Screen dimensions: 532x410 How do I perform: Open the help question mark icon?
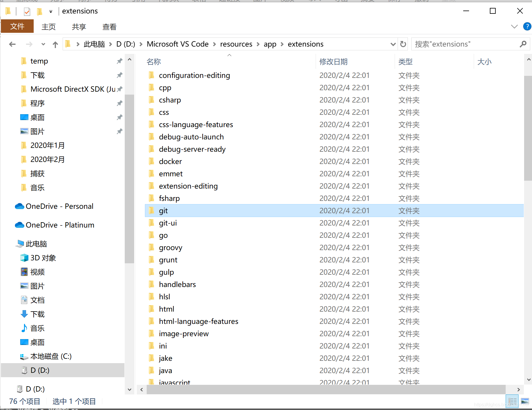pyautogui.click(x=527, y=26)
